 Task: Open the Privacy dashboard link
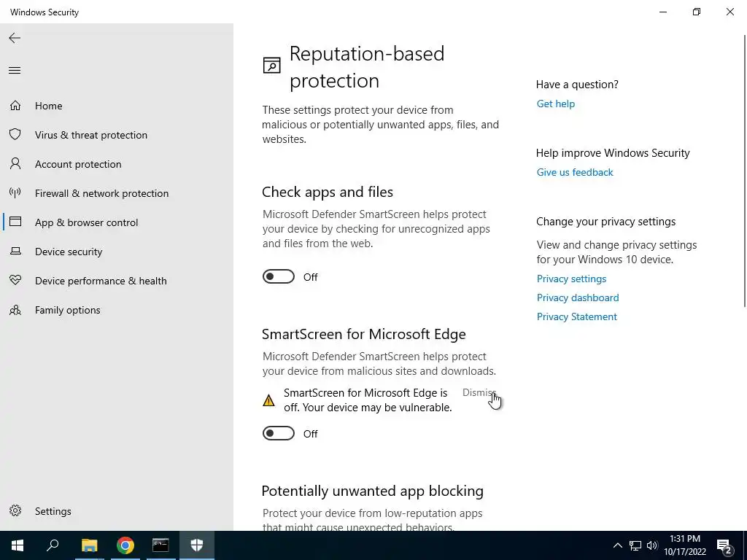point(578,297)
